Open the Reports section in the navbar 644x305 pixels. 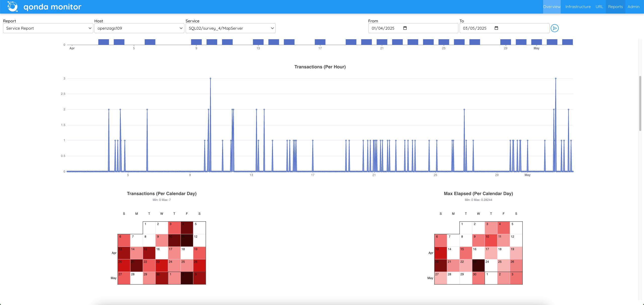(616, 7)
